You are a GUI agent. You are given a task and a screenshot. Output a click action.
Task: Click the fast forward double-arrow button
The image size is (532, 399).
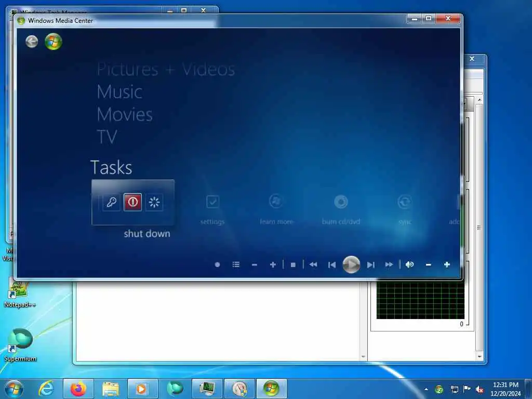click(x=389, y=264)
